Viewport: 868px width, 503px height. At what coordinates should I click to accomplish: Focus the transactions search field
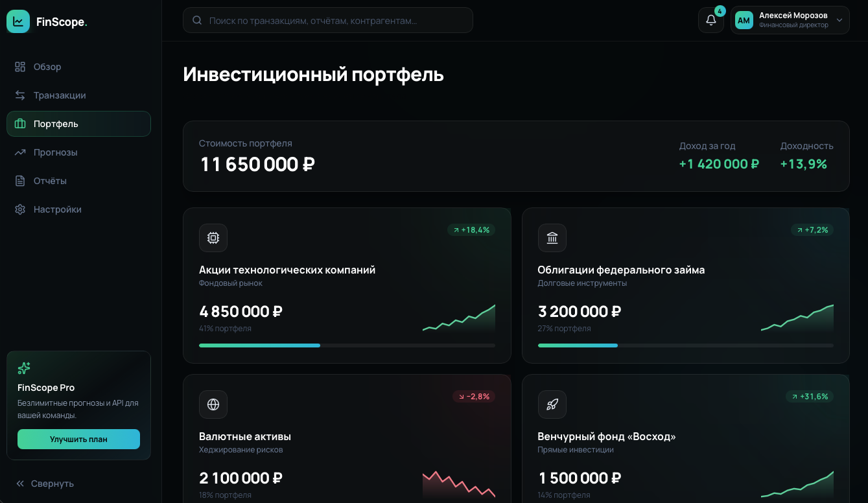tap(328, 20)
